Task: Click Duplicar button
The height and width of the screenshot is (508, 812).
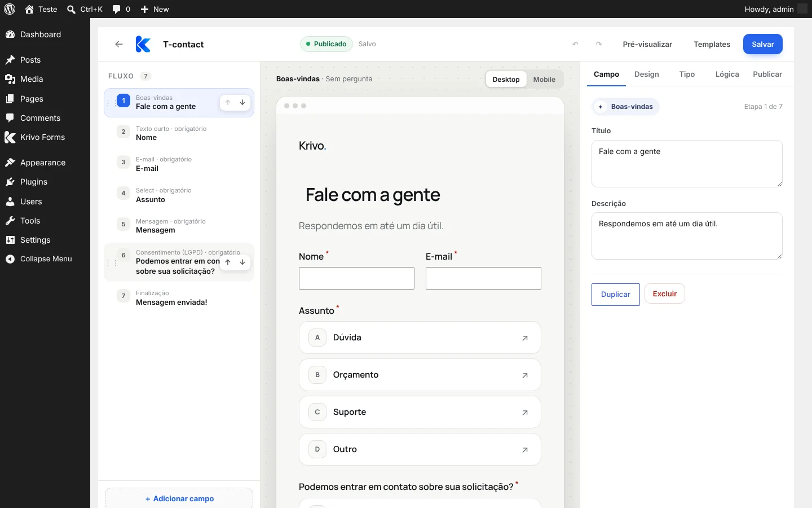Action: pyautogui.click(x=615, y=295)
